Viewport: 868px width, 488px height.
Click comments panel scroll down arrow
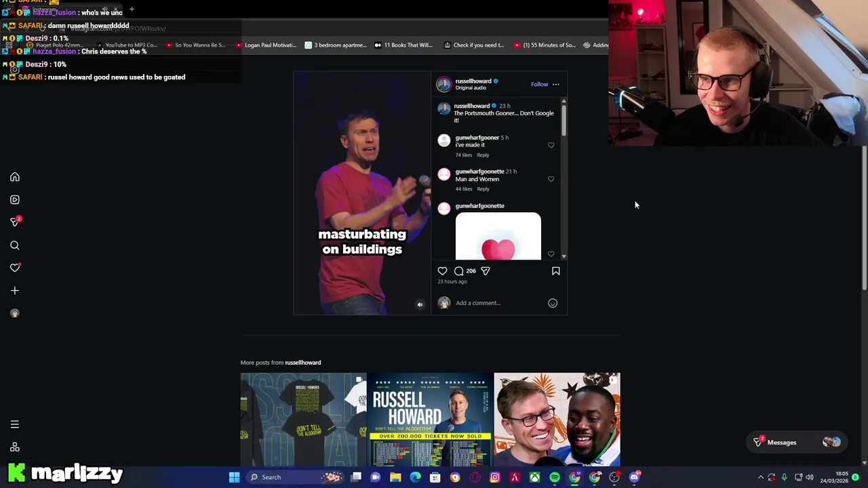(564, 256)
